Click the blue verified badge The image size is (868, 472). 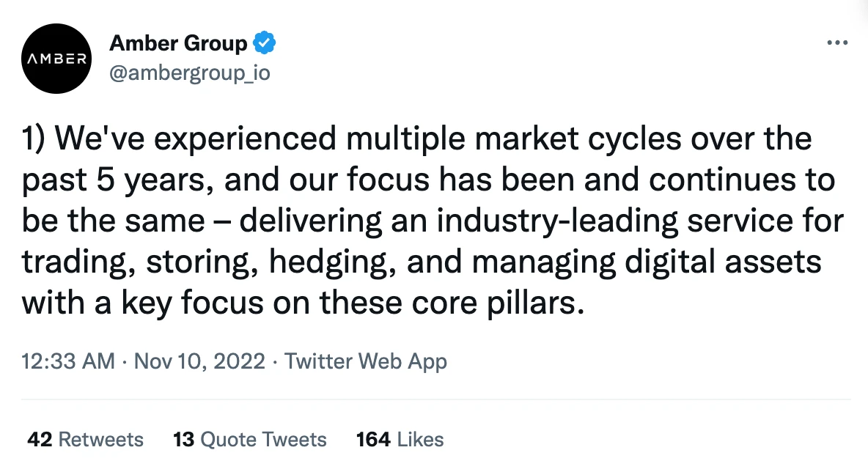point(265,43)
